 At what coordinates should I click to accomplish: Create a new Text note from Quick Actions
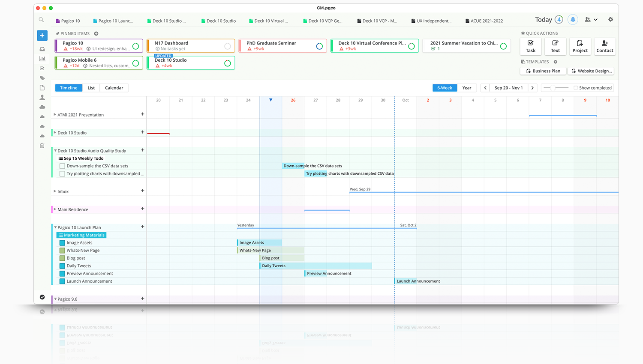pos(555,46)
